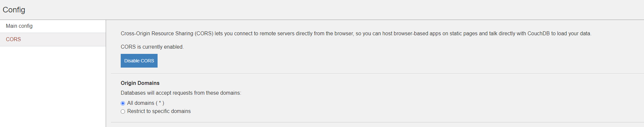The height and width of the screenshot is (127, 644).
Task: Select the All domains radio button
Action: (123, 103)
